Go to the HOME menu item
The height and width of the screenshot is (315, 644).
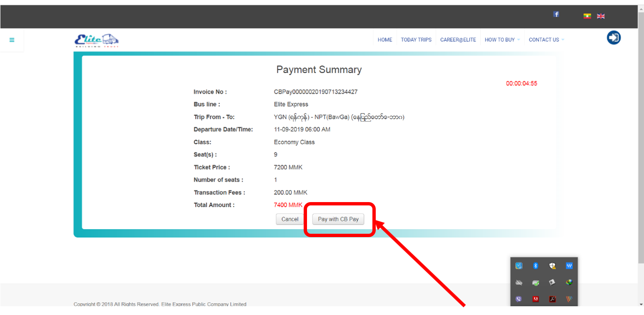pos(384,40)
